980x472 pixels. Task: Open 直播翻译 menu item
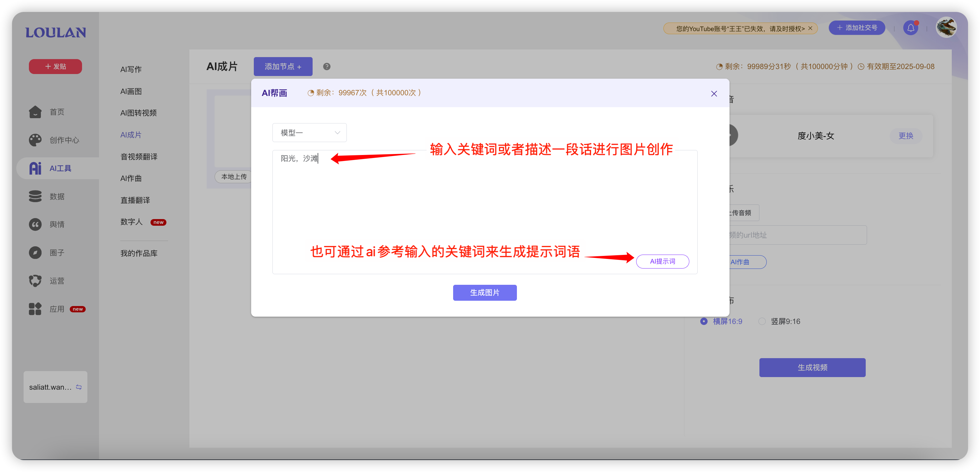pos(135,200)
